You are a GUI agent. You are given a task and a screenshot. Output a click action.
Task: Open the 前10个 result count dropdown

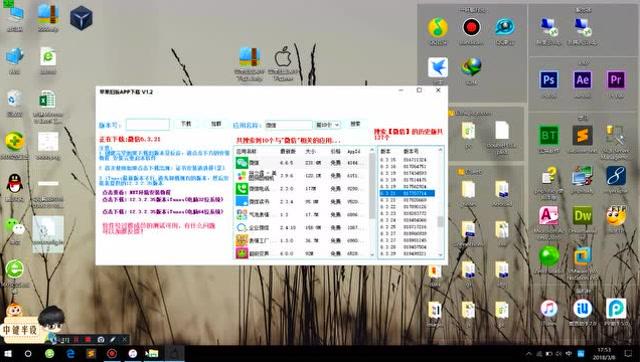pos(327,125)
